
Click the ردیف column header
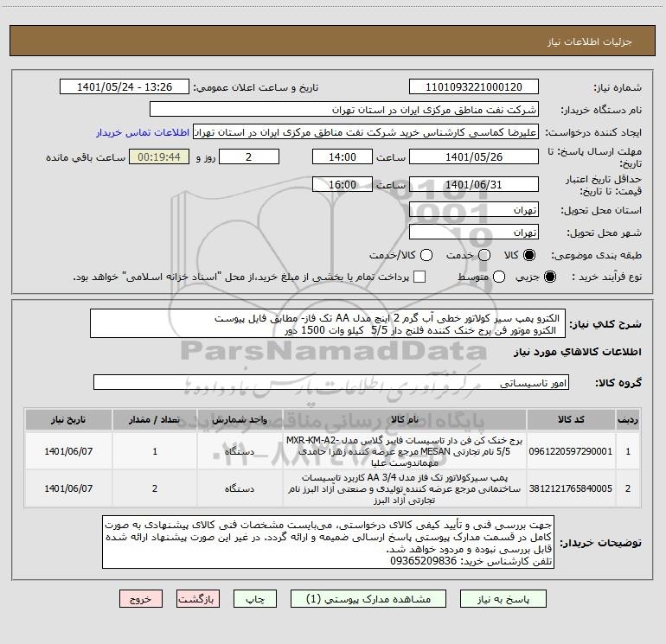pyautogui.click(x=628, y=419)
